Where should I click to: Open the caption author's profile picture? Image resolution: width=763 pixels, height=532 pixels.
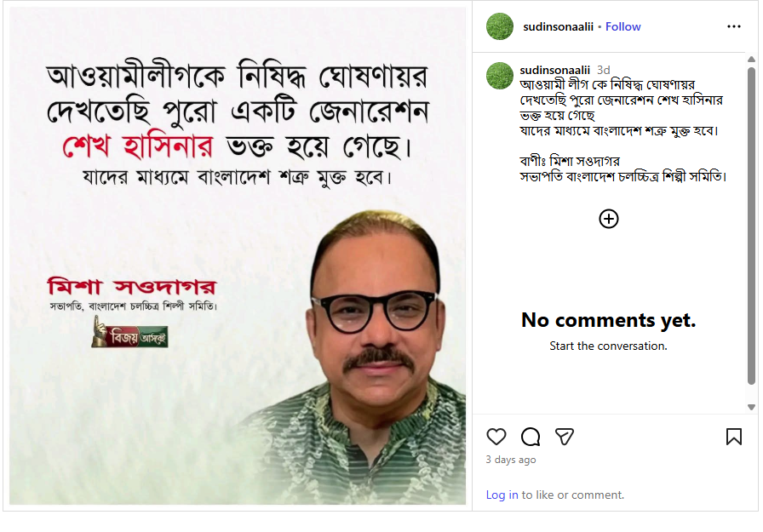tap(500, 76)
